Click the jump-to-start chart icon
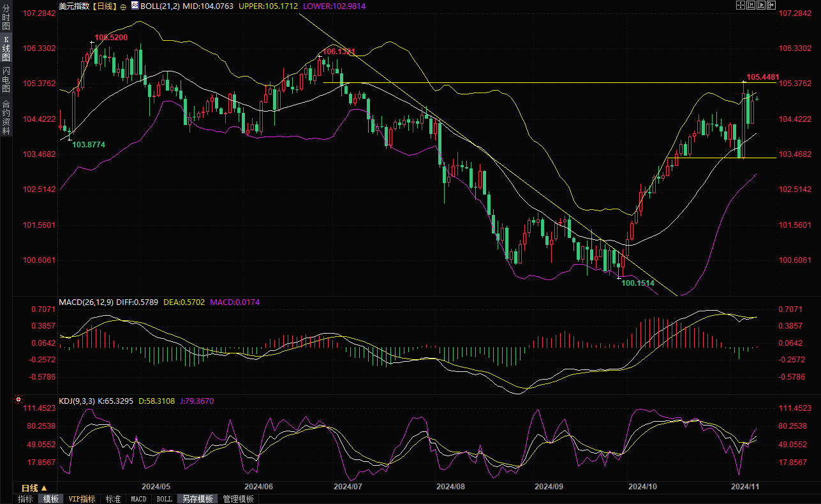Screen dimensions: 821x504 [x=750, y=5]
